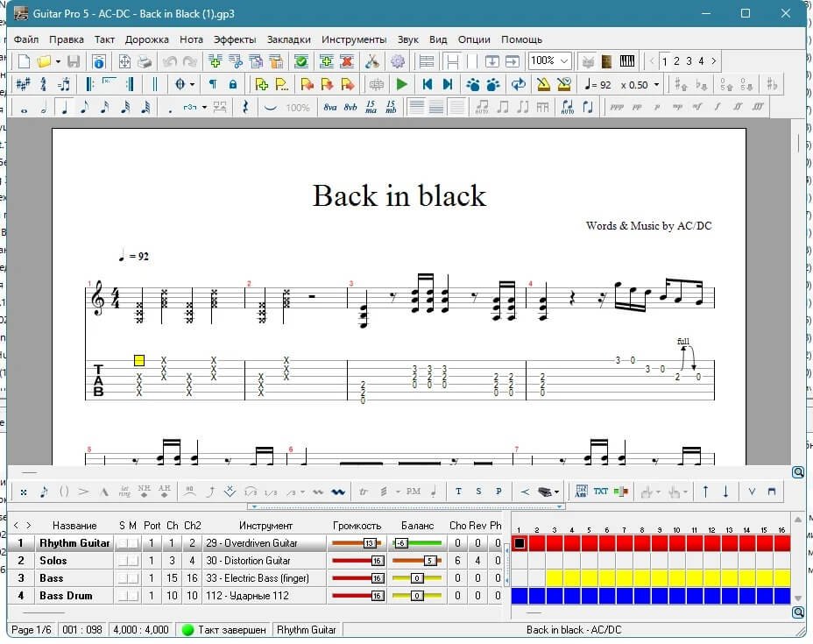The image size is (813, 644).
Task: Switch to track 2 number button
Action: pyautogui.click(x=676, y=61)
